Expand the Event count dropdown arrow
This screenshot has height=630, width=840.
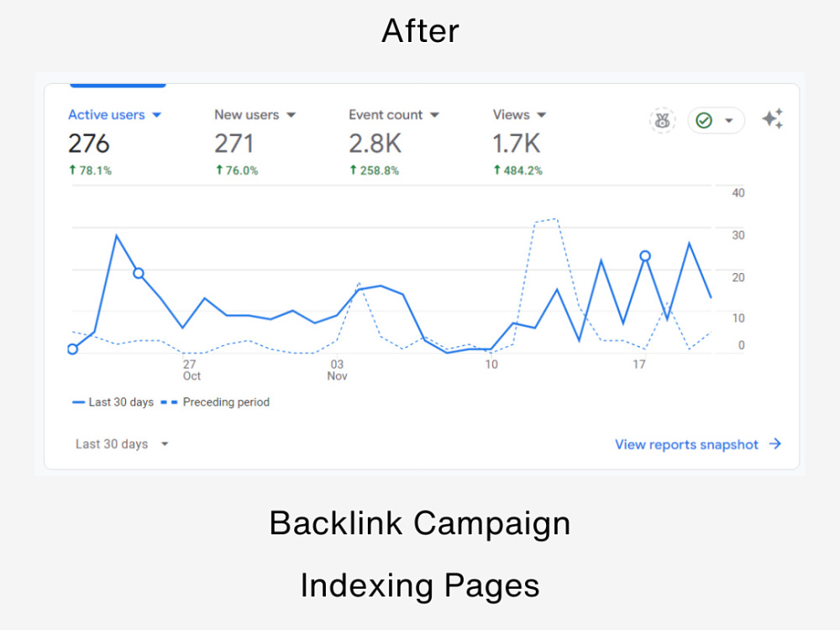click(434, 115)
